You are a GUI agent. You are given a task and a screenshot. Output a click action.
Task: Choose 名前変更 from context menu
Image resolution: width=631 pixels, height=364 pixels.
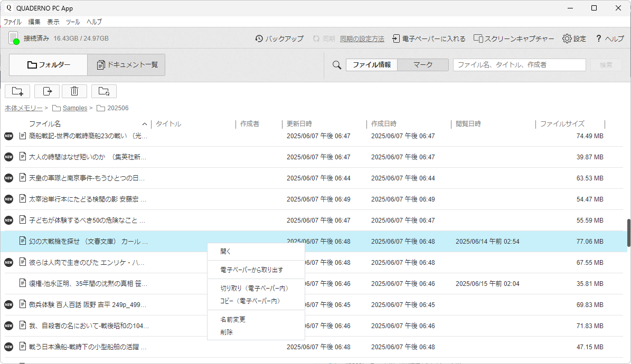pos(256,319)
